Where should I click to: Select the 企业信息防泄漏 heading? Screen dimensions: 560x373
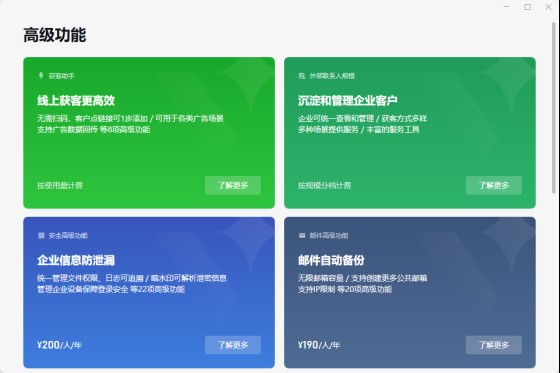point(76,260)
